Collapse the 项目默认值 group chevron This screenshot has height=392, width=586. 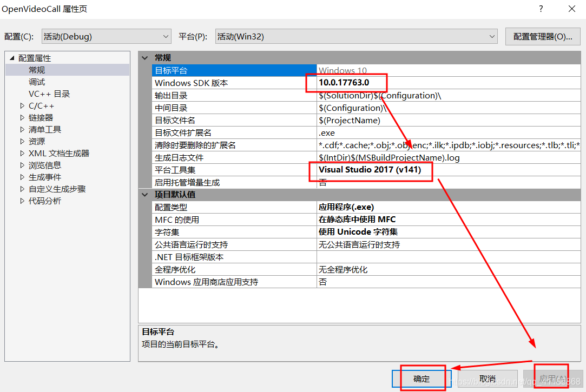(145, 195)
